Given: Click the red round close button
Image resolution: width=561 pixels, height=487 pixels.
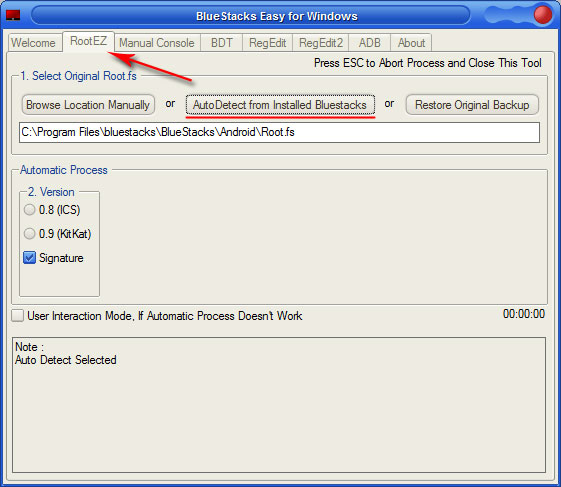Looking at the screenshot, I should [542, 15].
